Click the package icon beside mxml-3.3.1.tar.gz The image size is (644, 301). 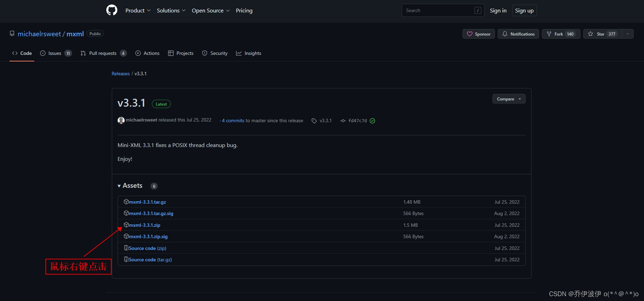click(x=126, y=202)
